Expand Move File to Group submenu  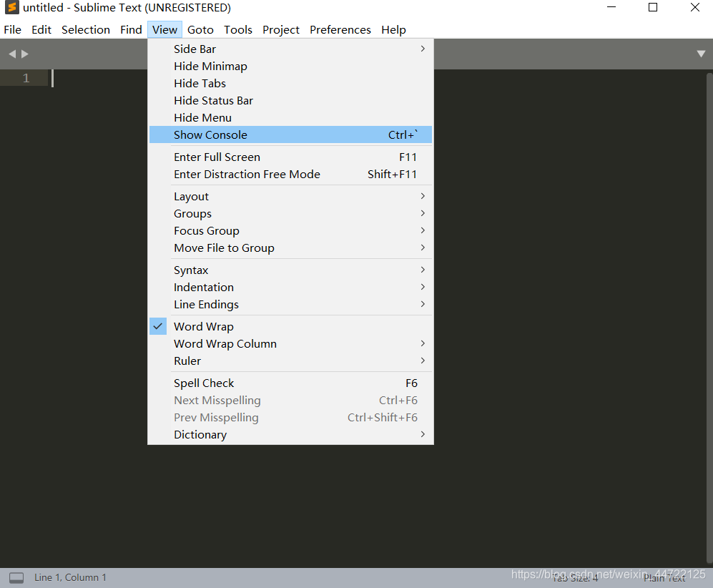tap(290, 248)
